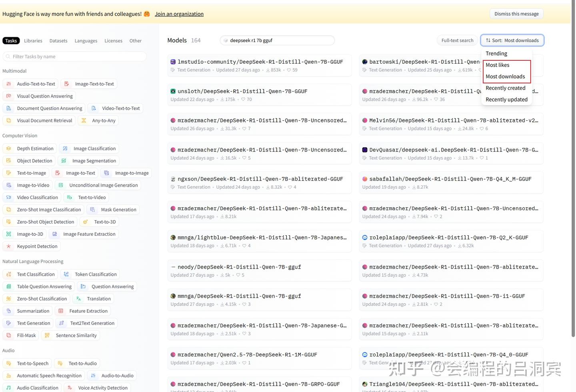This screenshot has width=576, height=392.
Task: Click the Text-to-Speech task icon
Action: click(x=9, y=364)
